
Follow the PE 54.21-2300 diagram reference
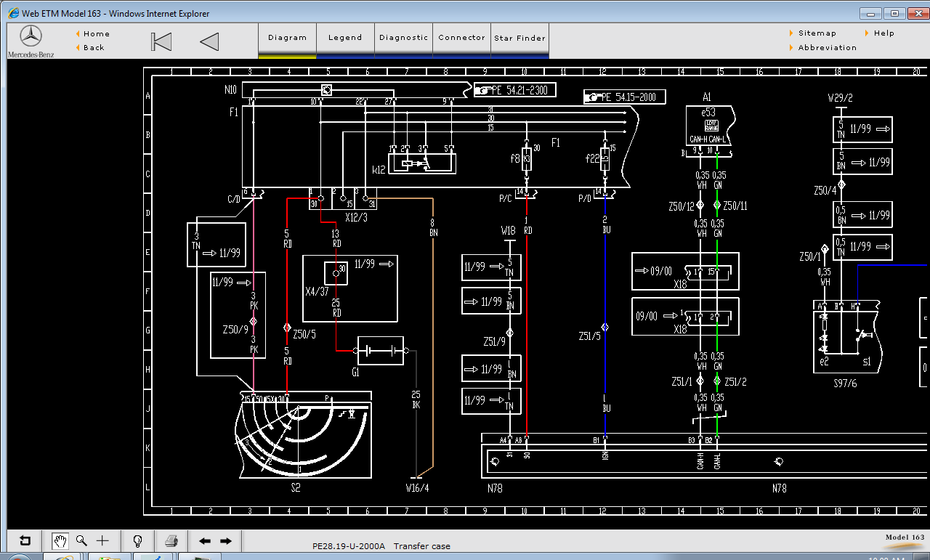516,90
